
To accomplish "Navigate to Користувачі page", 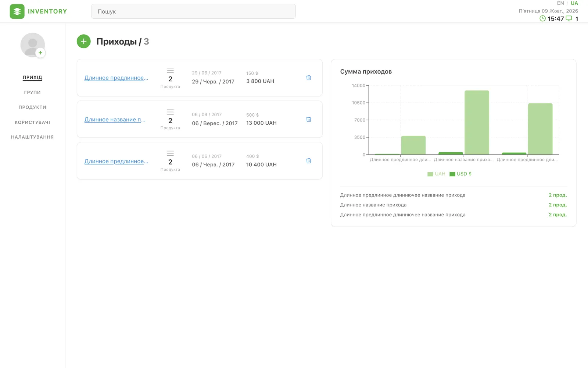I will click(x=32, y=122).
